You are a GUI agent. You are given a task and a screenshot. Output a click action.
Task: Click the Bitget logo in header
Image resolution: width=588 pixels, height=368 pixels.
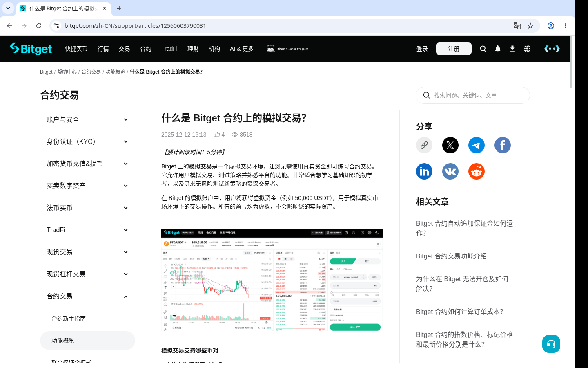(x=31, y=49)
